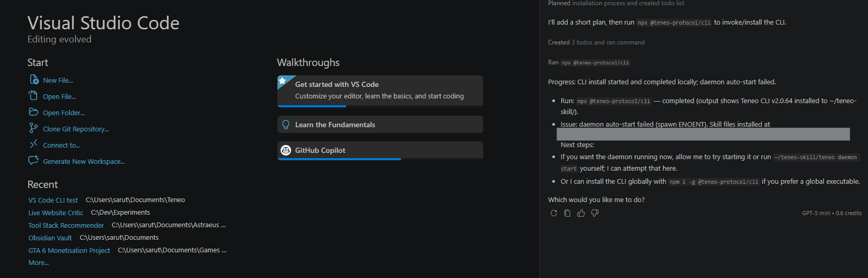This screenshot has height=278, width=868.
Task: Click the '~/teneo-skill/teneo daemon' code snippet
Action: tap(816, 157)
